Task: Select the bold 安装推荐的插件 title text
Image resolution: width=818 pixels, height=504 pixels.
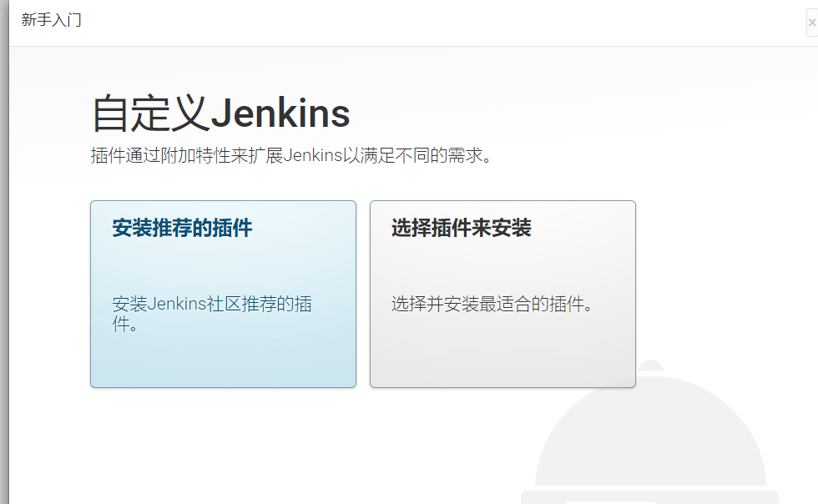Action: [x=182, y=228]
